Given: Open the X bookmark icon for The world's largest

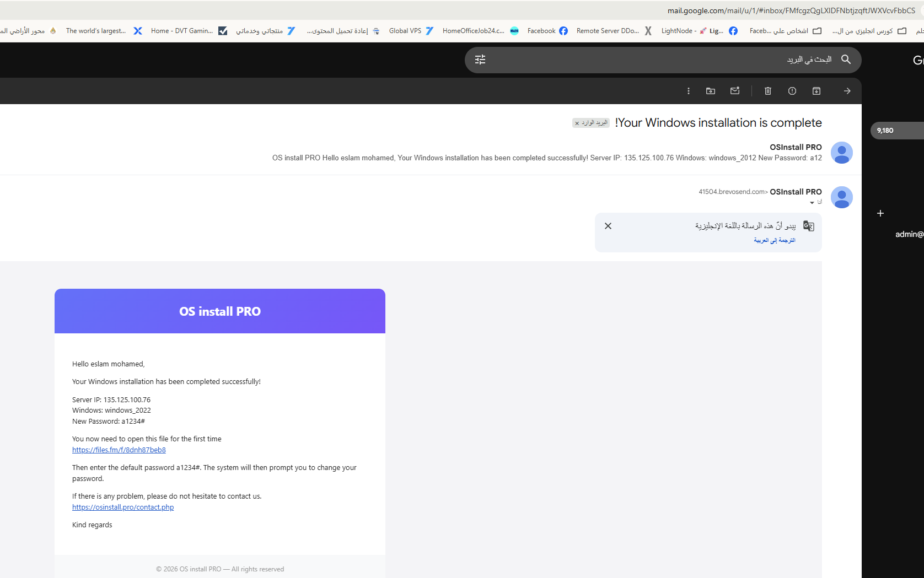Looking at the screenshot, I should (138, 31).
